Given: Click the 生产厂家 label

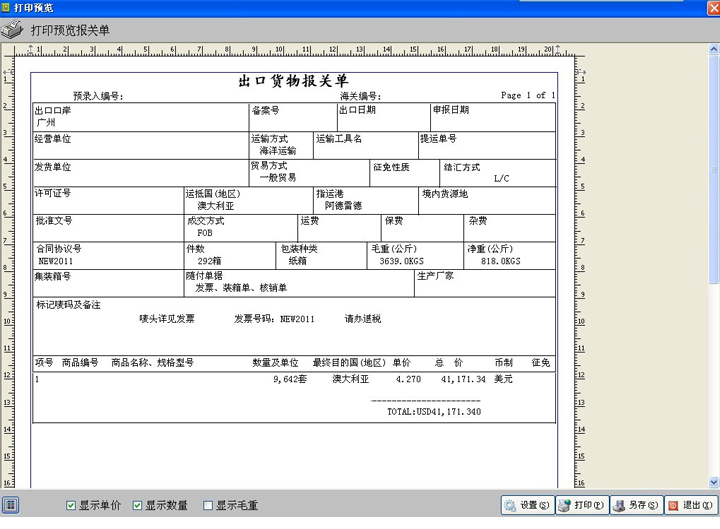Looking at the screenshot, I should point(435,276).
